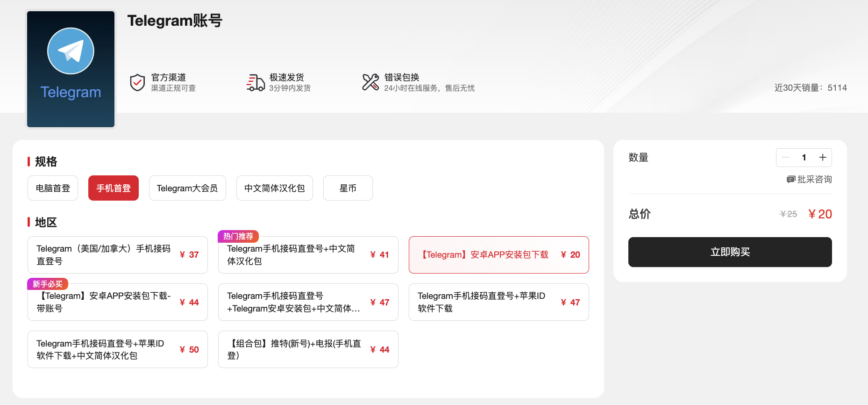This screenshot has width=868, height=405.
Task: Choose 【组合包】推特(新号)+电报 ¥44 option
Action: [x=308, y=349]
